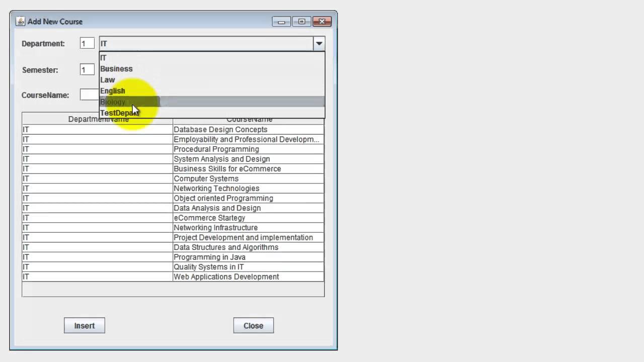Pick Biology from the department list
This screenshot has width=644, height=362.
[x=212, y=102]
